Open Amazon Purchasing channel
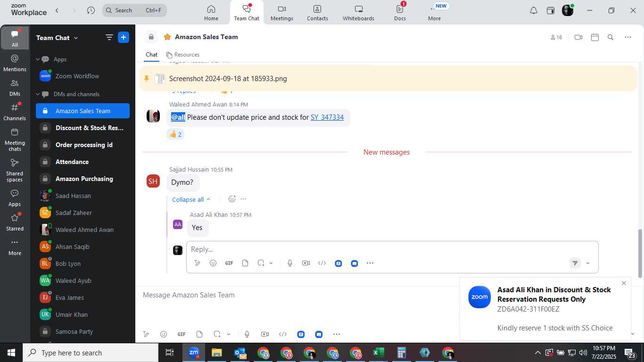 pyautogui.click(x=83, y=179)
